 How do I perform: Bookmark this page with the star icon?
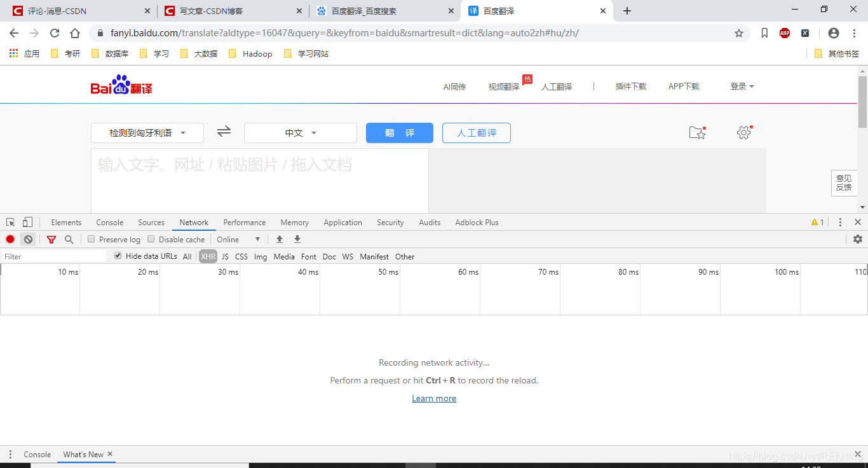[739, 33]
